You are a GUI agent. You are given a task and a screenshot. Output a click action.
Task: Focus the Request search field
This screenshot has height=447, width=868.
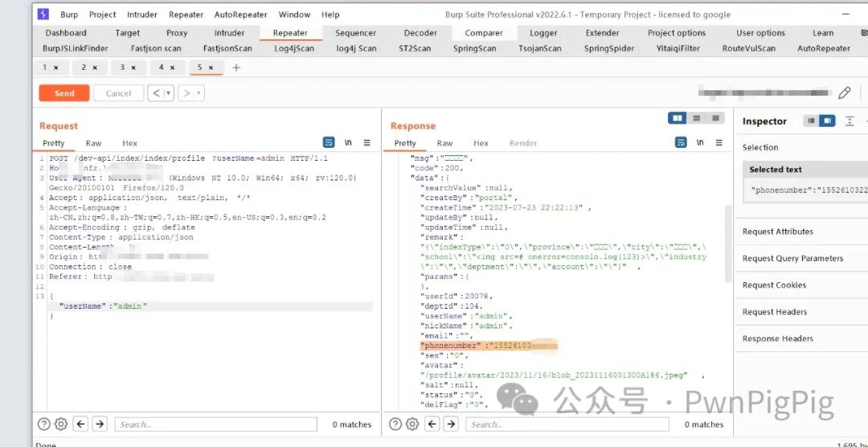[x=216, y=424]
